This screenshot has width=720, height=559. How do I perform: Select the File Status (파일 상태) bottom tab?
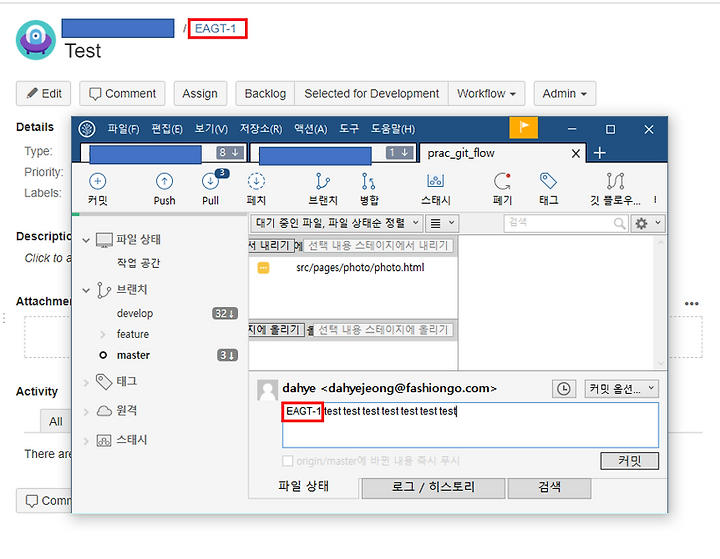tap(304, 487)
